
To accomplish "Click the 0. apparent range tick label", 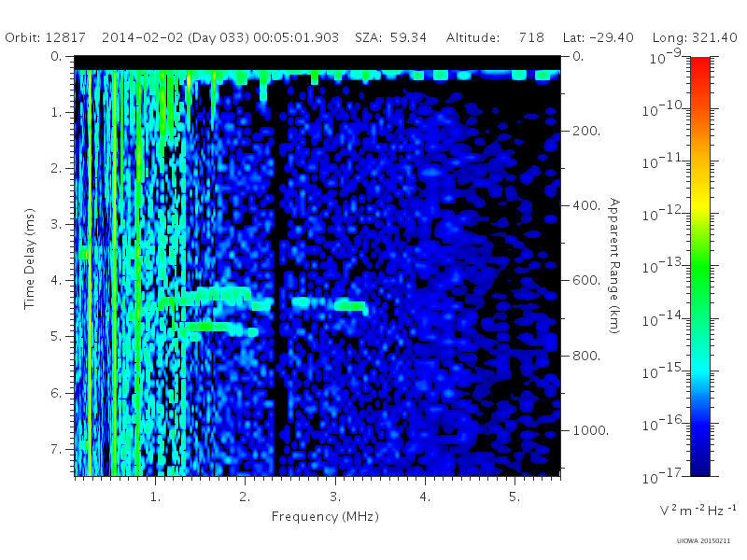I will pos(578,56).
